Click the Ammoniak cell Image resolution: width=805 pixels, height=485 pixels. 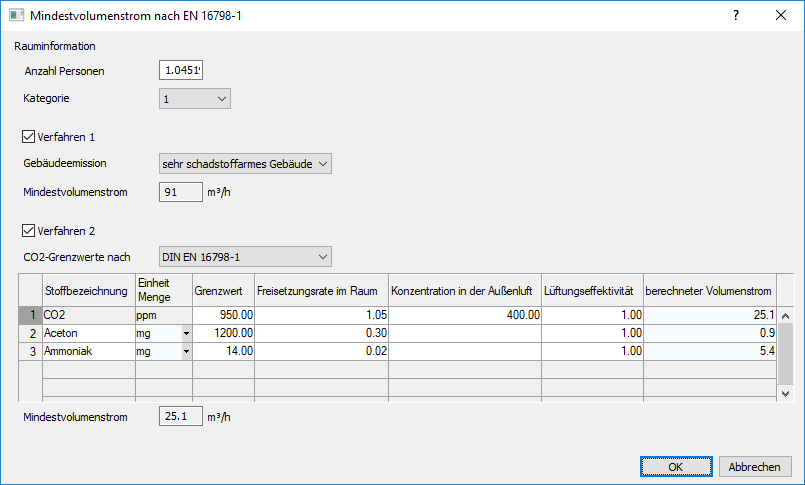point(89,352)
